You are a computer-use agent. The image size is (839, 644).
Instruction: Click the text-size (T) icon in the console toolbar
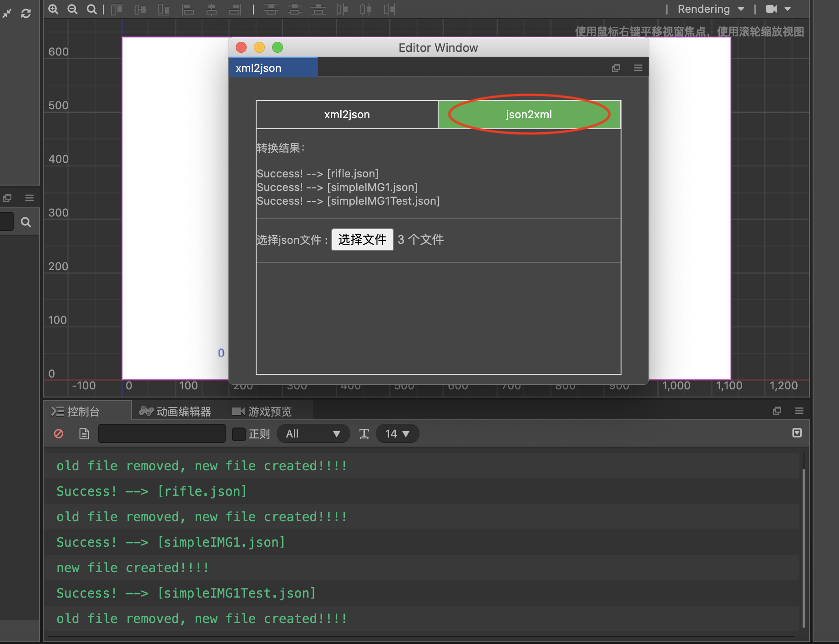coord(364,433)
